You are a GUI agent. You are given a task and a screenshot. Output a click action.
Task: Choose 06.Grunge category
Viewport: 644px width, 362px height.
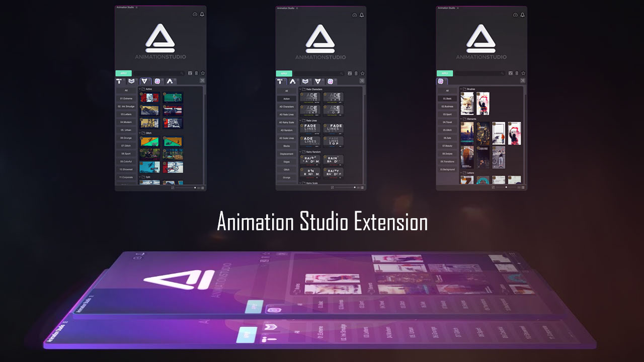pos(126,138)
